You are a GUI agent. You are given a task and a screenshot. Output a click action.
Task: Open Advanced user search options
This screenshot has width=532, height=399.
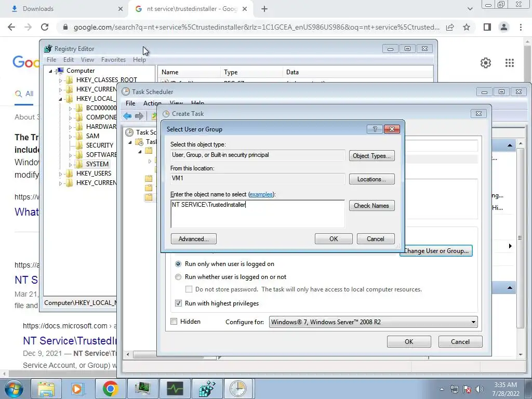pos(193,239)
